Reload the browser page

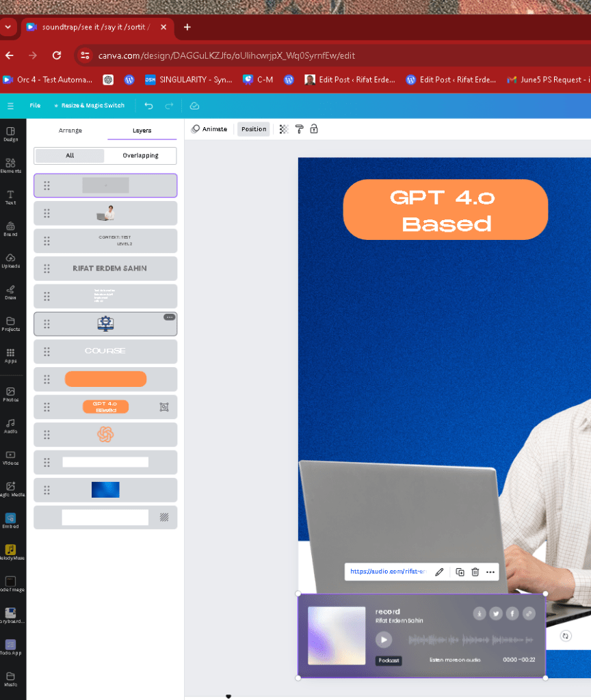57,55
